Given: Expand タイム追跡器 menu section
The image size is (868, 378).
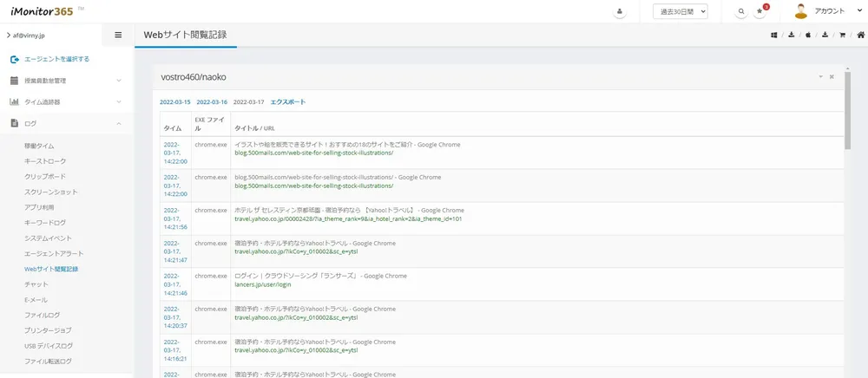Looking at the screenshot, I should [x=67, y=102].
